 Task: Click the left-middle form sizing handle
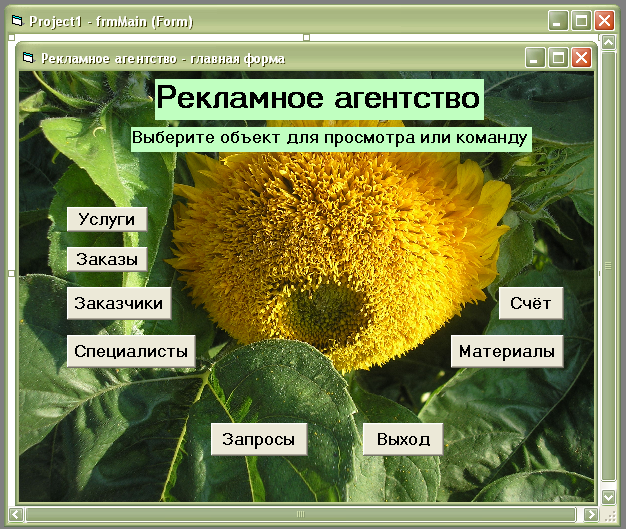coord(11,273)
